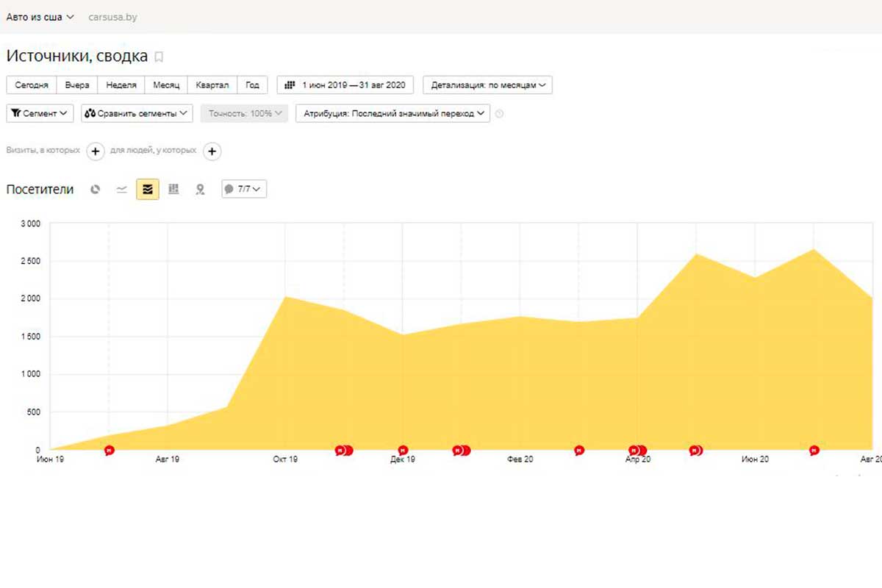
Task: Open the 1 июн 2019 — 31 авг 2020 date picker
Action: point(345,85)
